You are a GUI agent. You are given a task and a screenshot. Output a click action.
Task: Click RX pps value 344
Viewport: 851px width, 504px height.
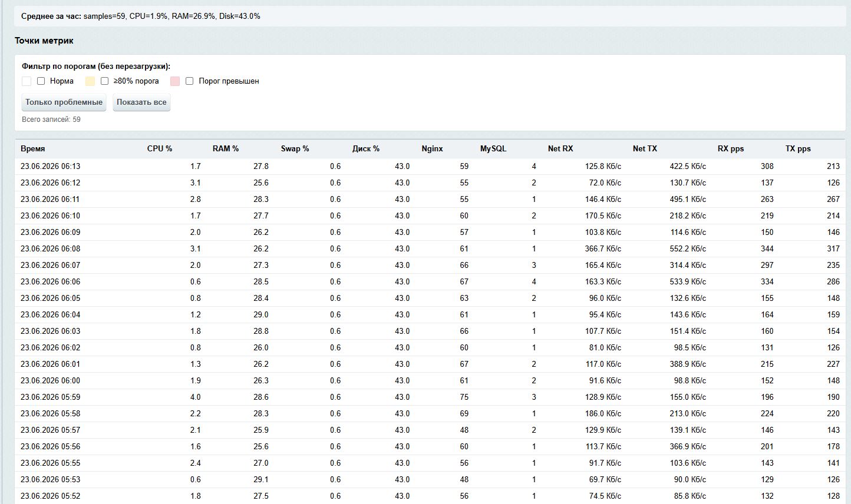pyautogui.click(x=767, y=249)
